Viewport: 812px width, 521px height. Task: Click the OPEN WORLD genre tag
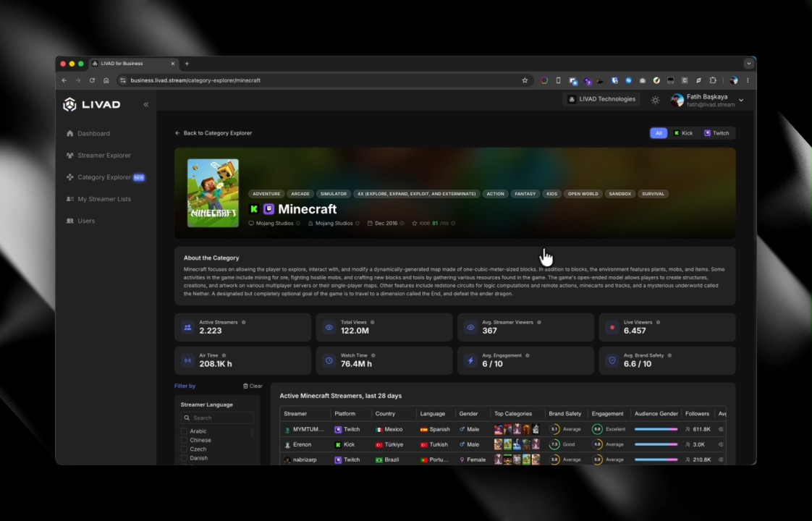tap(583, 194)
